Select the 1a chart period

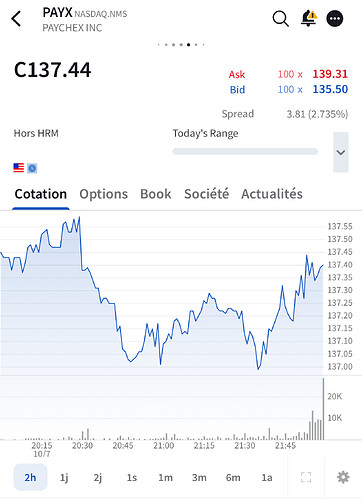(x=267, y=477)
